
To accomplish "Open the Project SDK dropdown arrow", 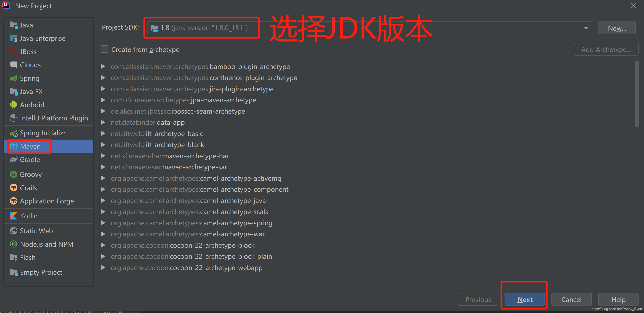I will (x=586, y=28).
